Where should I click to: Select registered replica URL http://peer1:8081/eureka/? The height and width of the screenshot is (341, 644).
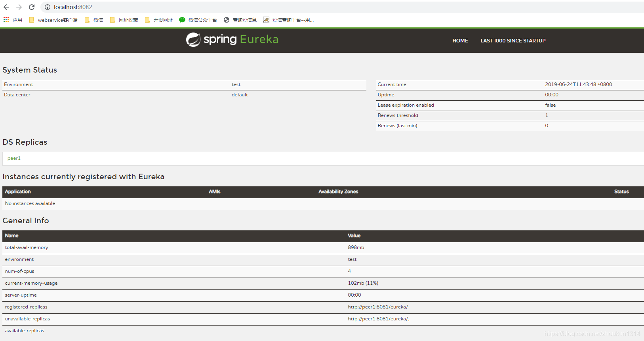click(x=378, y=307)
